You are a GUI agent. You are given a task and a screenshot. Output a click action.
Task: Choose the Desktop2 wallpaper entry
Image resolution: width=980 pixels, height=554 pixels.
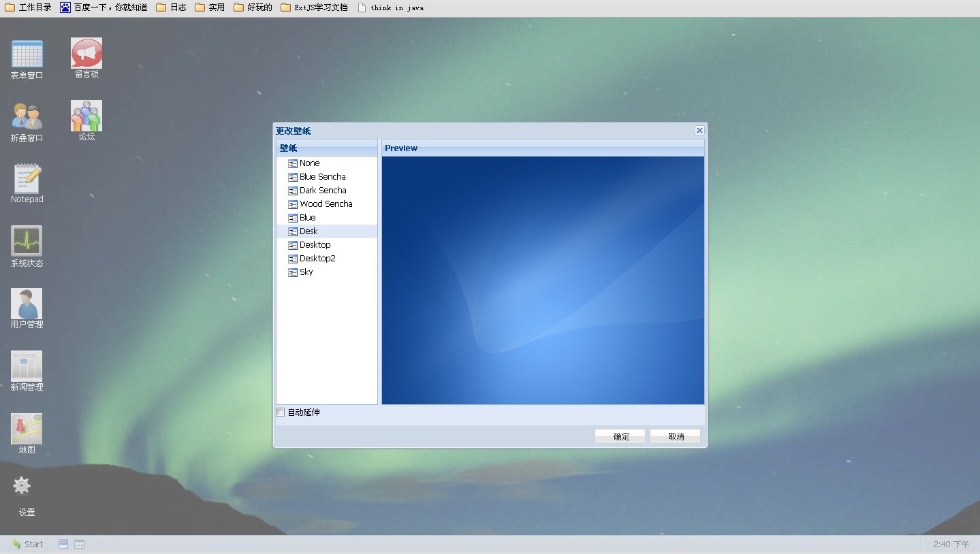[327, 259]
